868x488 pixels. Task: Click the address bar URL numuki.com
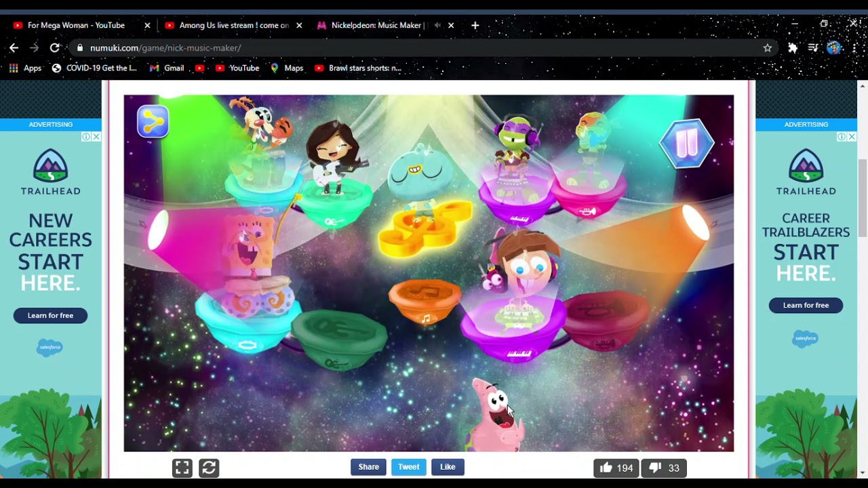pyautogui.click(x=165, y=48)
